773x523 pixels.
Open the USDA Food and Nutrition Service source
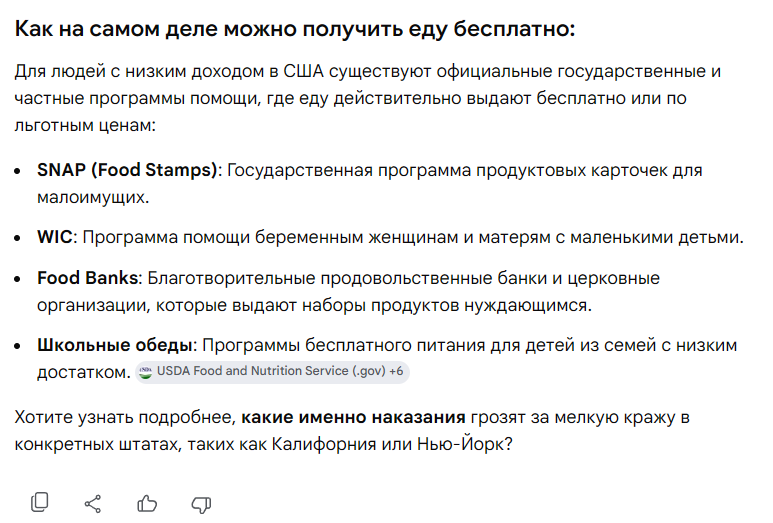(272, 371)
